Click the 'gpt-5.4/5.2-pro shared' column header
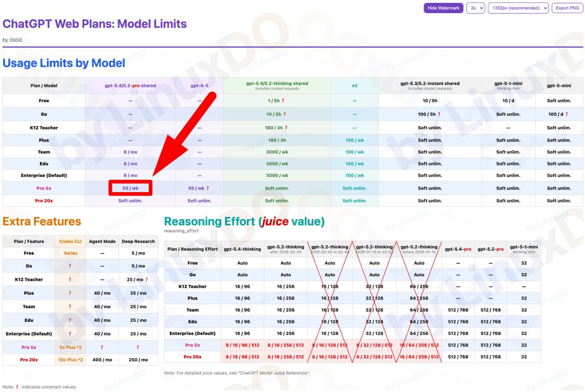 tap(130, 85)
